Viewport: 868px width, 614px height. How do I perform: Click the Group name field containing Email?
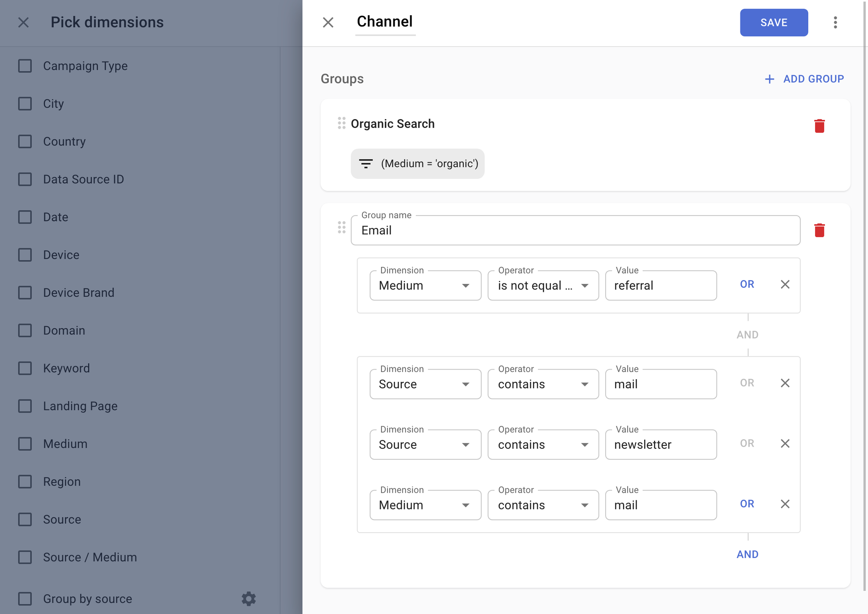tap(575, 230)
